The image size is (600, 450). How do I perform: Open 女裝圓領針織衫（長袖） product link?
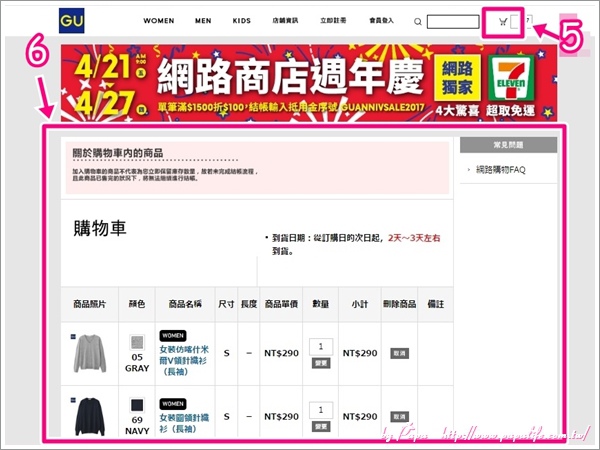184,423
